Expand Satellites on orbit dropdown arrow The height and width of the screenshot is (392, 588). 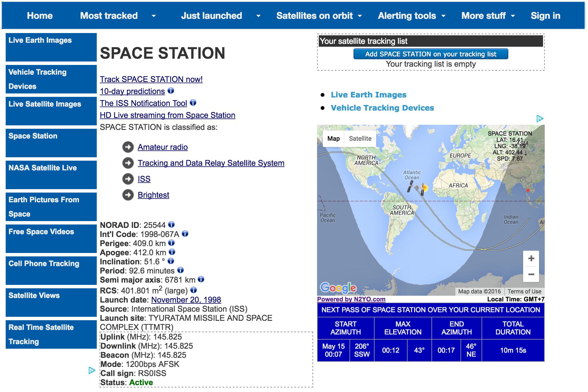[360, 16]
